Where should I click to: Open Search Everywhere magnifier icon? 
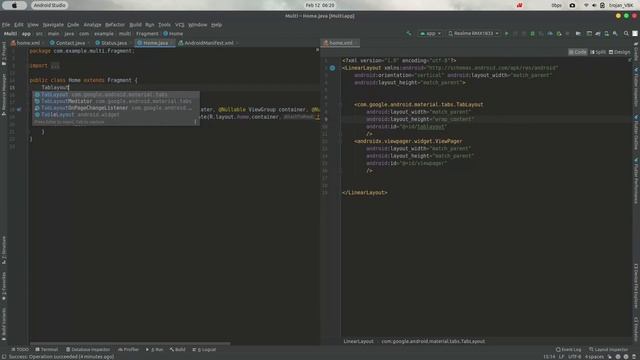(626, 33)
